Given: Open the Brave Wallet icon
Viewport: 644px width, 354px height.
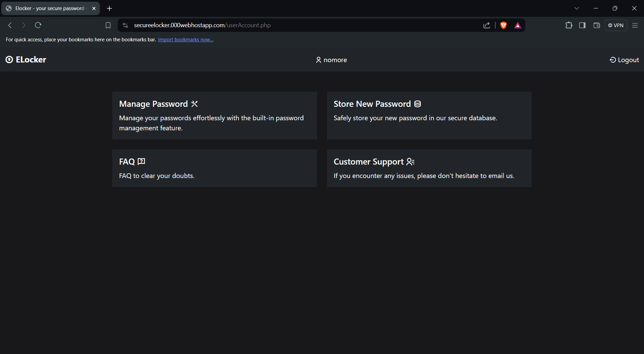Looking at the screenshot, I should click(597, 25).
